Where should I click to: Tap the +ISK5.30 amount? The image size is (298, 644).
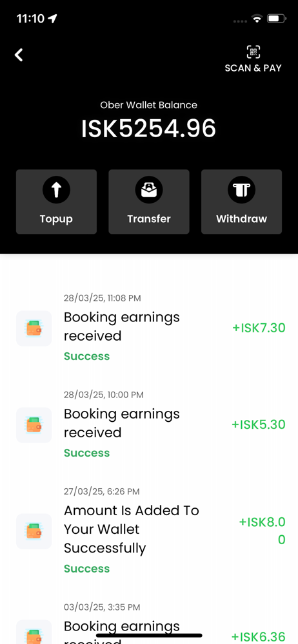pyautogui.click(x=259, y=424)
